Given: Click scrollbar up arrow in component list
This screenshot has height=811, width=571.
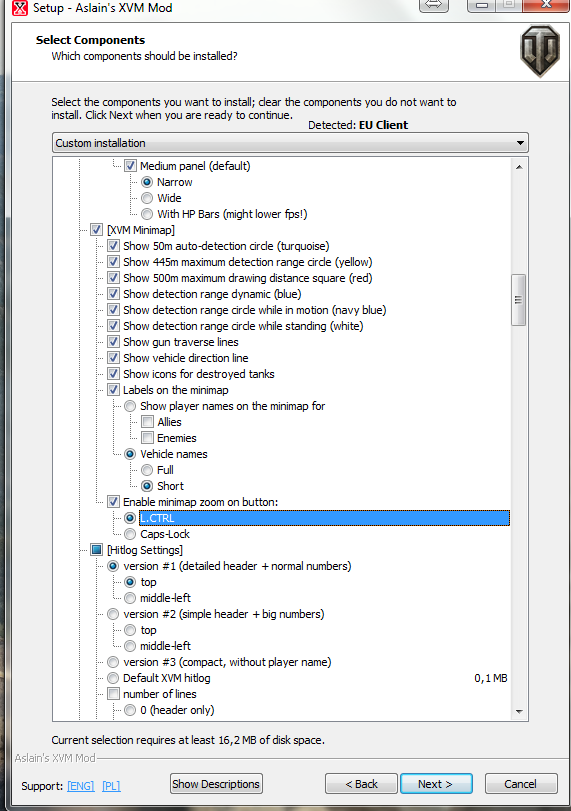Looking at the screenshot, I should [519, 167].
